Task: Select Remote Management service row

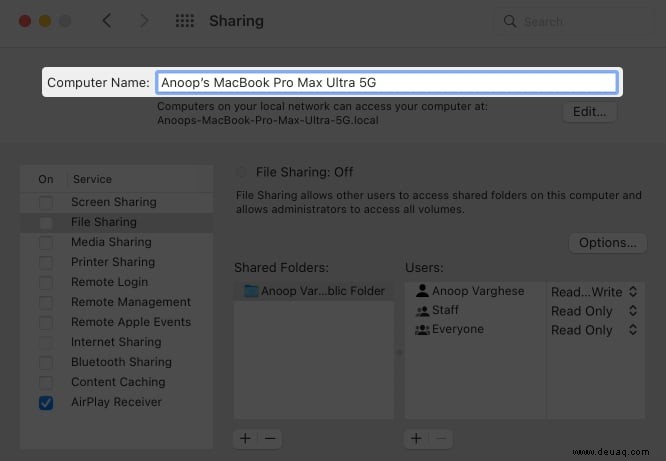Action: pyautogui.click(x=116, y=302)
